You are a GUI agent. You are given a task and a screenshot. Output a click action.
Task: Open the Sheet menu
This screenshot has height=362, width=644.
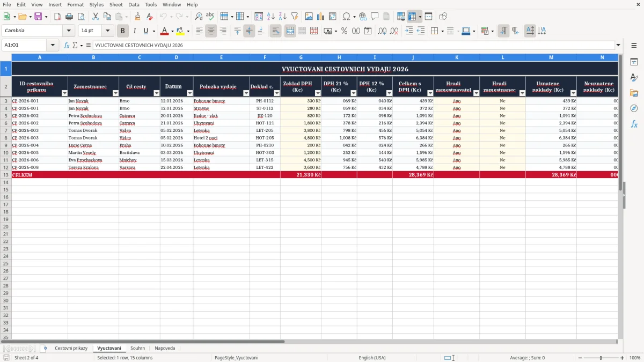(116, 4)
